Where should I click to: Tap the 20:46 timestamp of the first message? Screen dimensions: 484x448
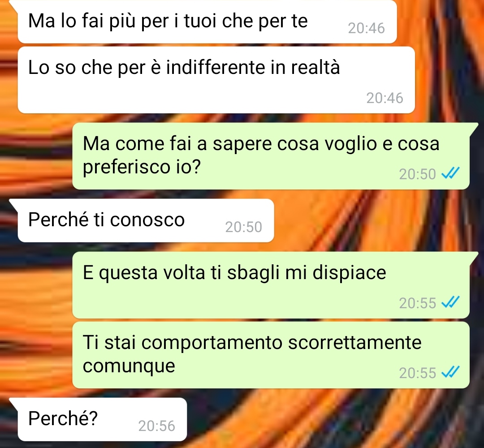(x=367, y=28)
